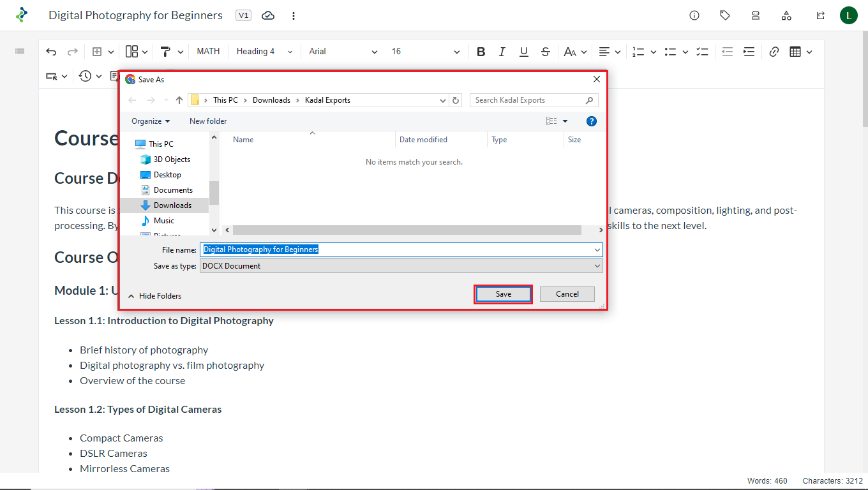868x490 pixels.
Task: Cancel the Save As dialog
Action: 567,294
